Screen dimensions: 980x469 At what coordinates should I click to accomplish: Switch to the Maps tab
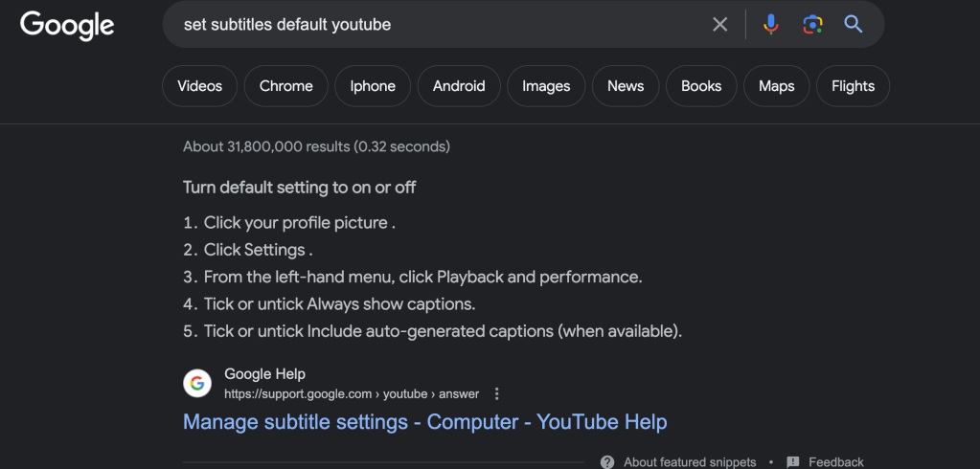pos(776,86)
